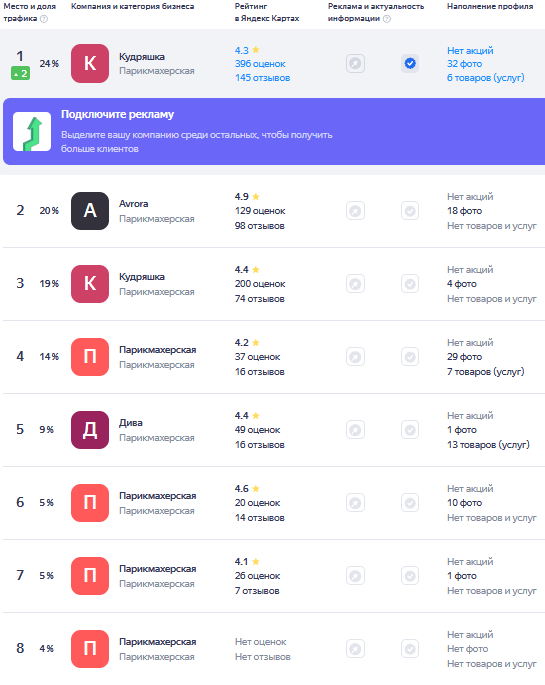Image resolution: width=545 pixels, height=685 pixels.
Task: Open help icon next to 'Место и доля трафика'
Action: 44,19
